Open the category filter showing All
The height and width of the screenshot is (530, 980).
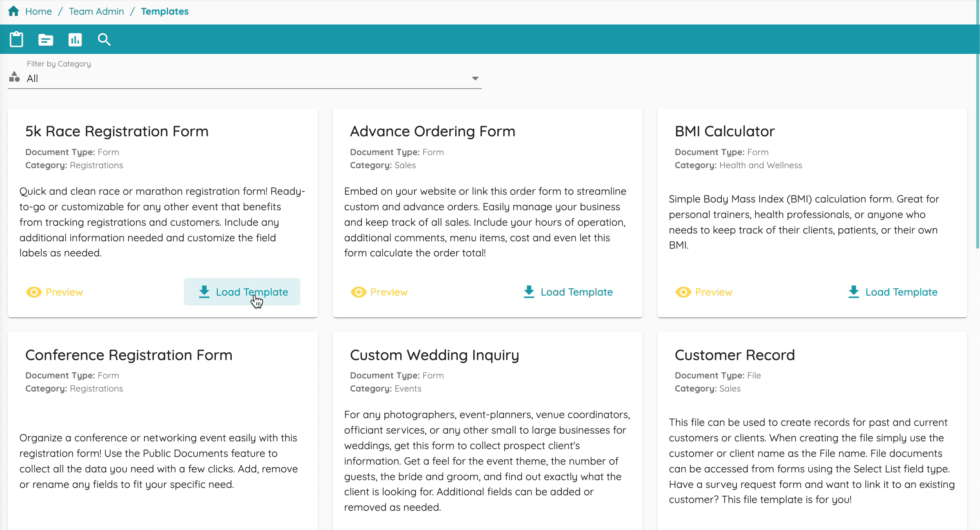pos(245,78)
